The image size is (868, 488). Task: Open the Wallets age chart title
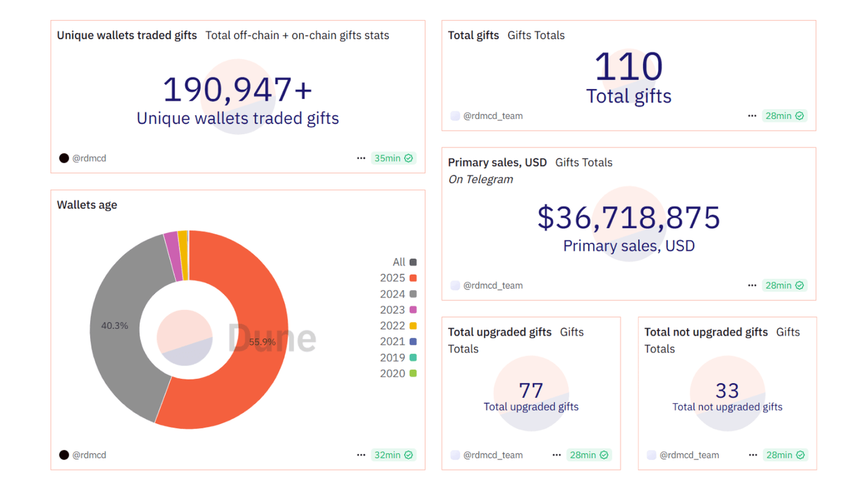(87, 205)
